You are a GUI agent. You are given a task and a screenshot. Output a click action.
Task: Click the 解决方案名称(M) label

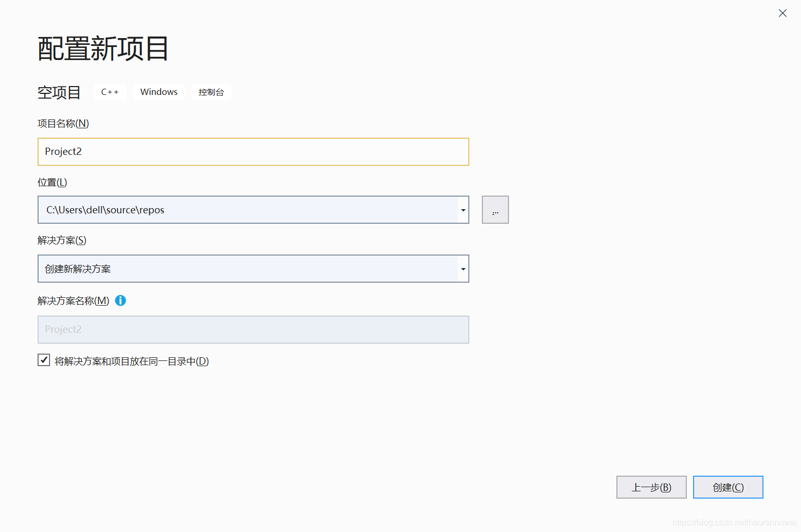click(73, 301)
